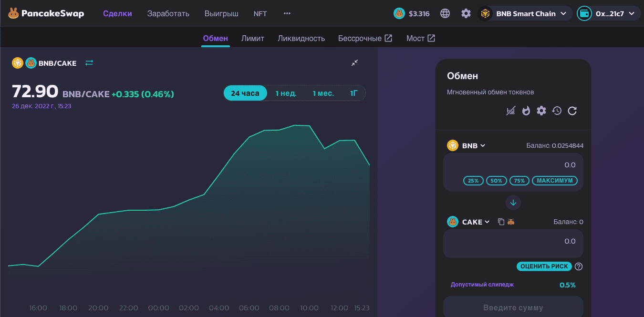Click the Баланс: 0 CAKE balance text
Screen dimensions: 644x317
[x=568, y=222]
